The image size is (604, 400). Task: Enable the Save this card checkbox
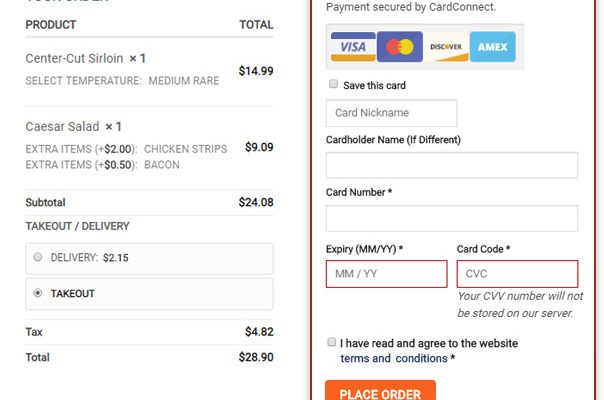(x=333, y=85)
